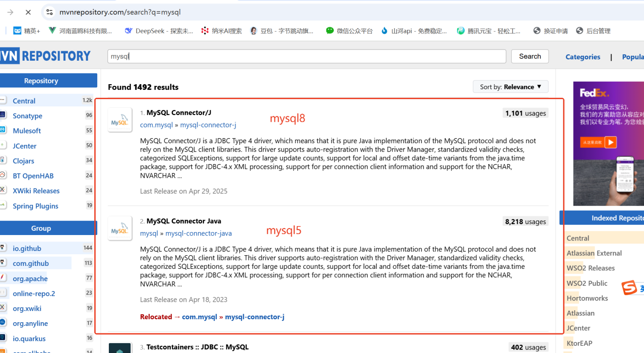Viewport: 644px width, 353px height.
Task: Open the Sort by Relevance dropdown
Action: pyautogui.click(x=510, y=87)
